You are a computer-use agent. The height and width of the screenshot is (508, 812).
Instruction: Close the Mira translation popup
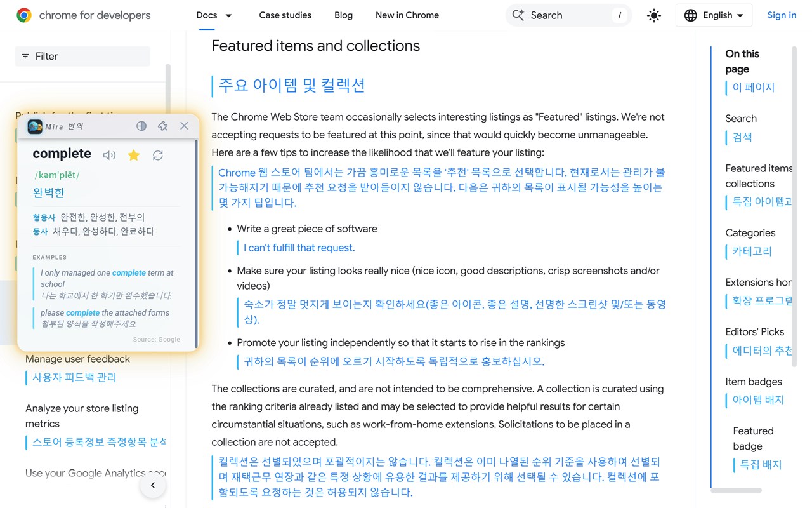(184, 126)
